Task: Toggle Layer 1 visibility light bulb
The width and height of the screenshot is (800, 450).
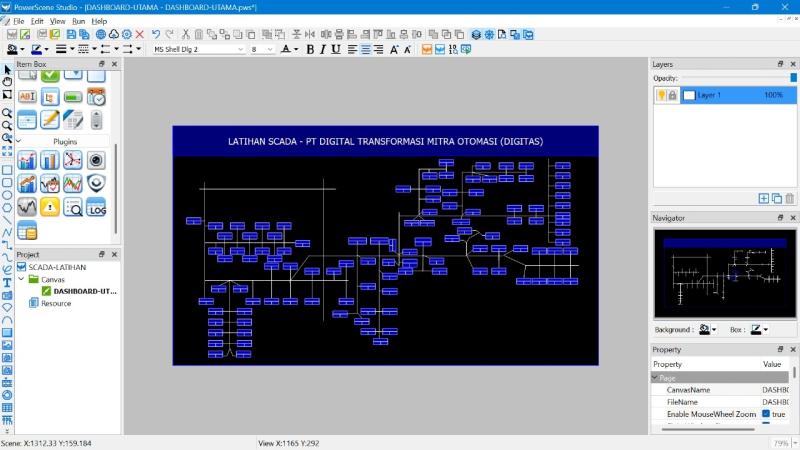Action: coord(661,95)
